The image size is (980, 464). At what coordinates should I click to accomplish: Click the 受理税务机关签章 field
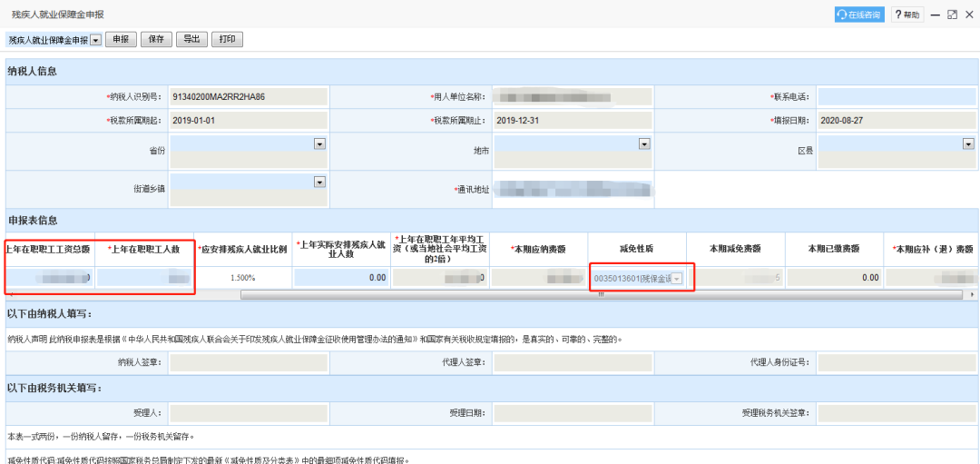coord(897,413)
